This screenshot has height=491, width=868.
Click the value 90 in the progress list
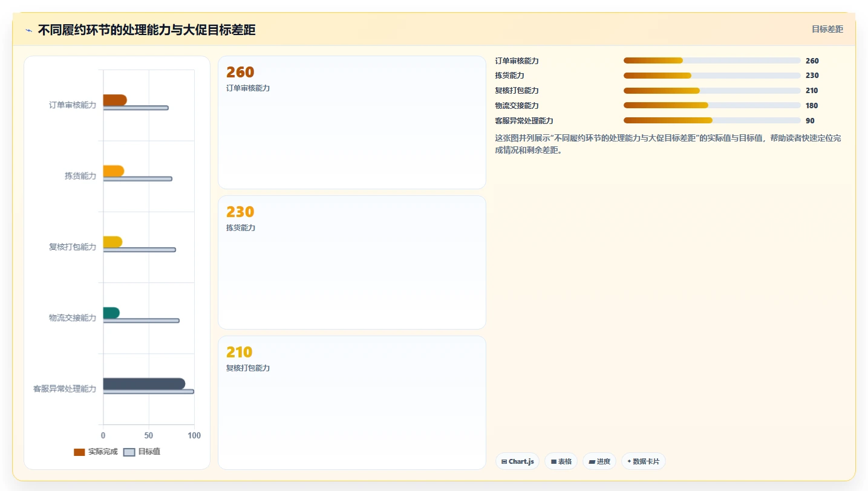(810, 121)
